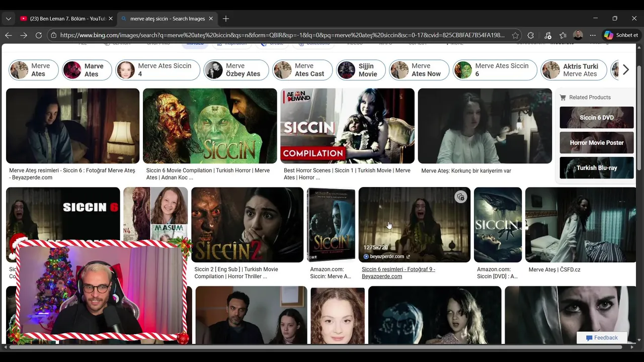This screenshot has height=362, width=644.
Task: Open a new browser tab
Action: [226, 19]
